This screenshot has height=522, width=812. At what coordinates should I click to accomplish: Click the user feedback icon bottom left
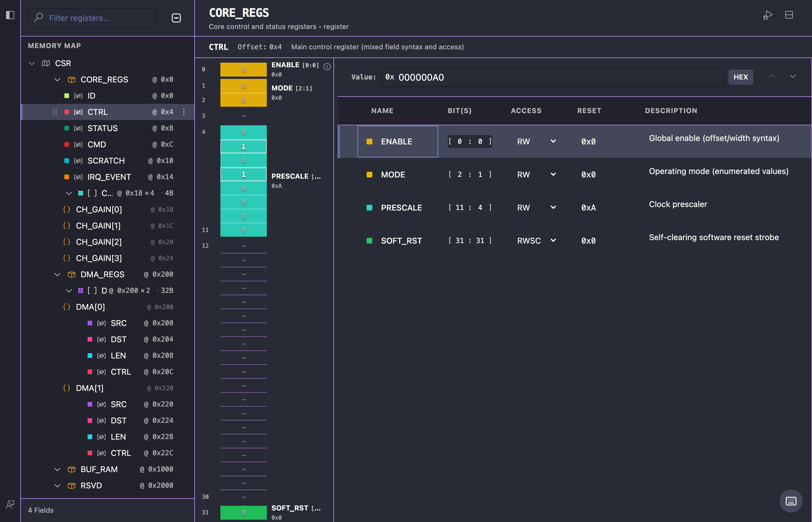pyautogui.click(x=10, y=505)
